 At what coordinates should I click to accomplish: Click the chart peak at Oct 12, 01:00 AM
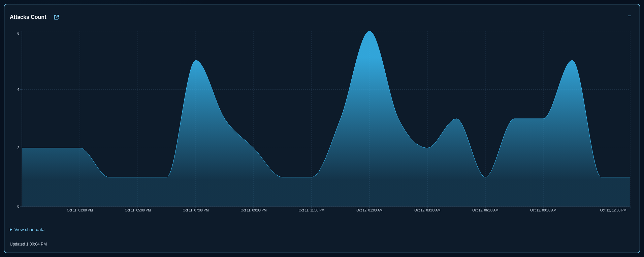(369, 31)
